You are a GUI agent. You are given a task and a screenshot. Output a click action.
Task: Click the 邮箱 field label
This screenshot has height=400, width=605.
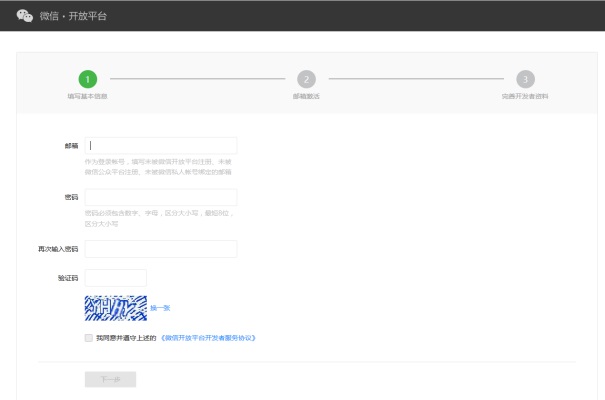71,145
